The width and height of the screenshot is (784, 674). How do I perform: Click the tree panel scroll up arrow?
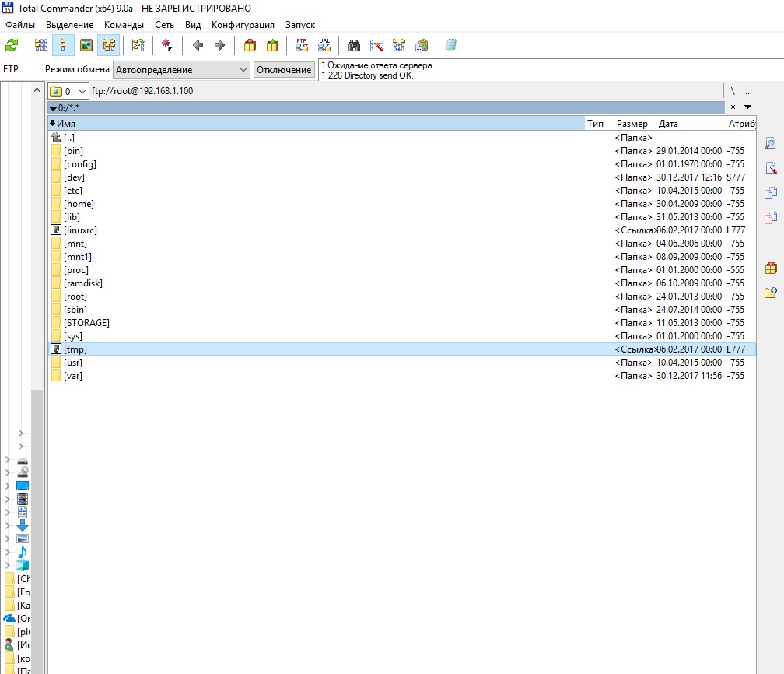coord(37,90)
